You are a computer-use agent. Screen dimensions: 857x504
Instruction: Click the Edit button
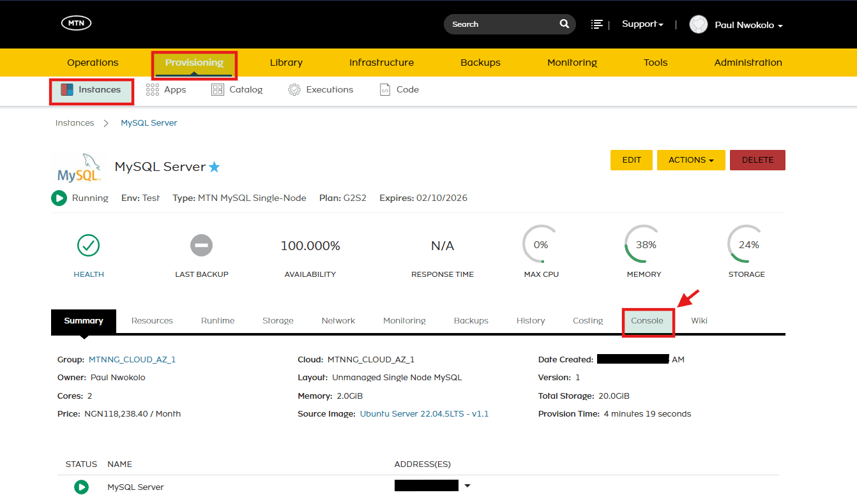pos(632,160)
